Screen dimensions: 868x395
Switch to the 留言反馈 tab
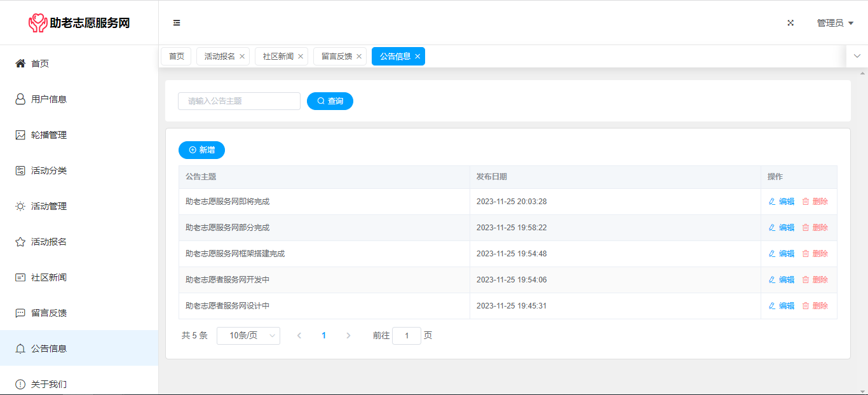pyautogui.click(x=336, y=57)
